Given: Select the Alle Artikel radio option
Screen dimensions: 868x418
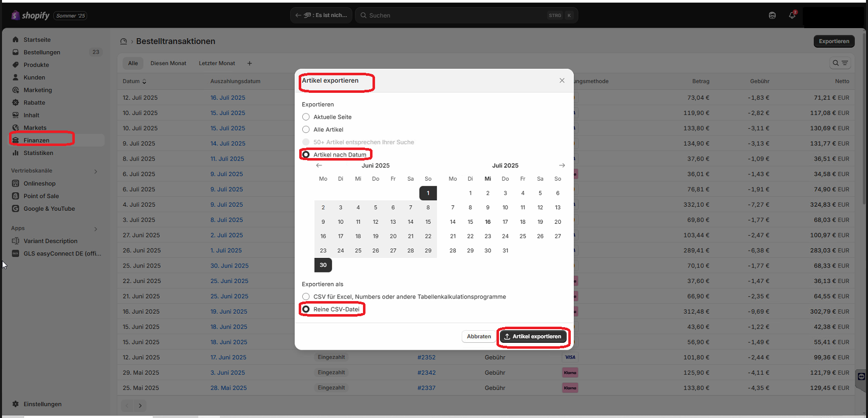Looking at the screenshot, I should click(306, 129).
